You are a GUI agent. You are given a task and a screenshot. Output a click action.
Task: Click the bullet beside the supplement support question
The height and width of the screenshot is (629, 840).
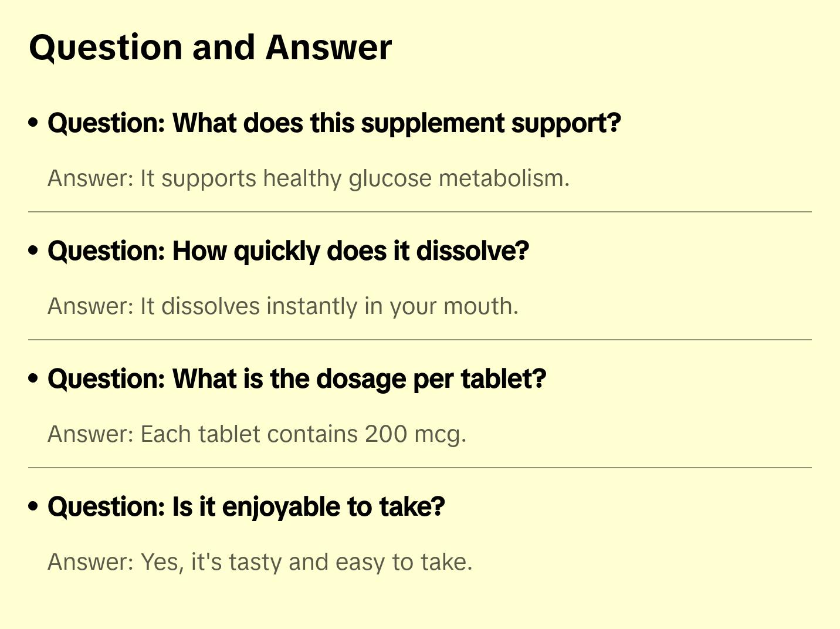(33, 123)
